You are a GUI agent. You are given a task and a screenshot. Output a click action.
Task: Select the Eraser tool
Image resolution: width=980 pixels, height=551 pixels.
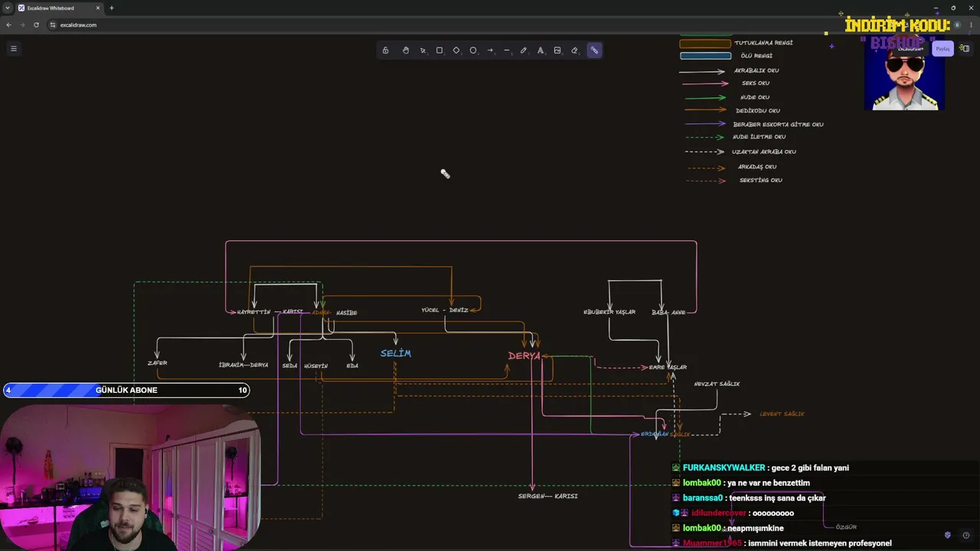(x=574, y=51)
